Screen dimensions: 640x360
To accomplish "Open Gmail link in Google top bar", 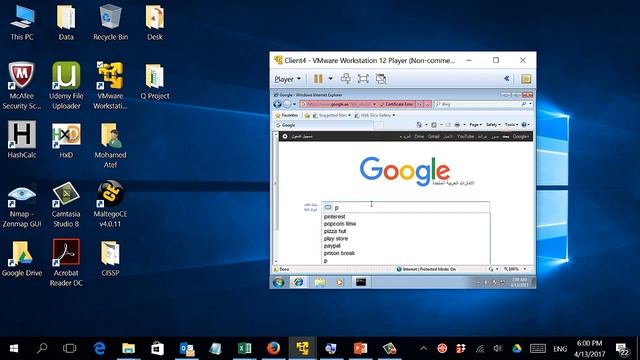I will click(x=433, y=137).
